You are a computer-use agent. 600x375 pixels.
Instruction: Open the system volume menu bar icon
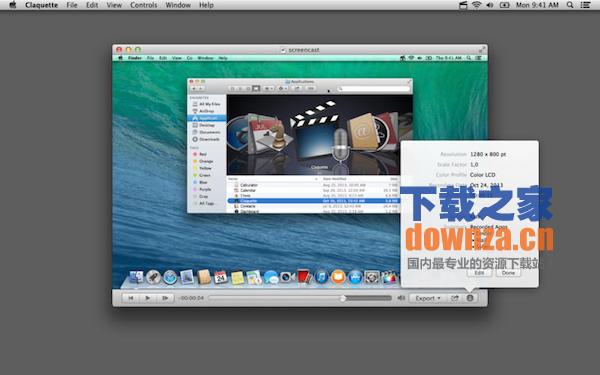[x=490, y=5]
